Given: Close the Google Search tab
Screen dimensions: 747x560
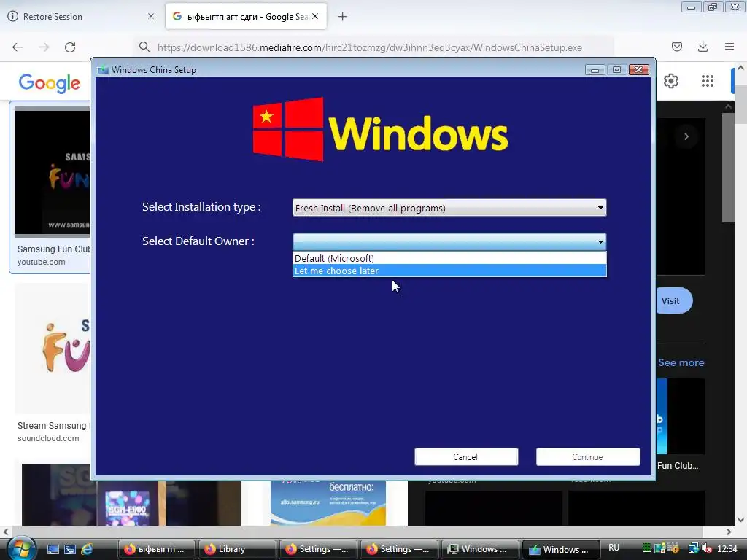Looking at the screenshot, I should (x=315, y=16).
